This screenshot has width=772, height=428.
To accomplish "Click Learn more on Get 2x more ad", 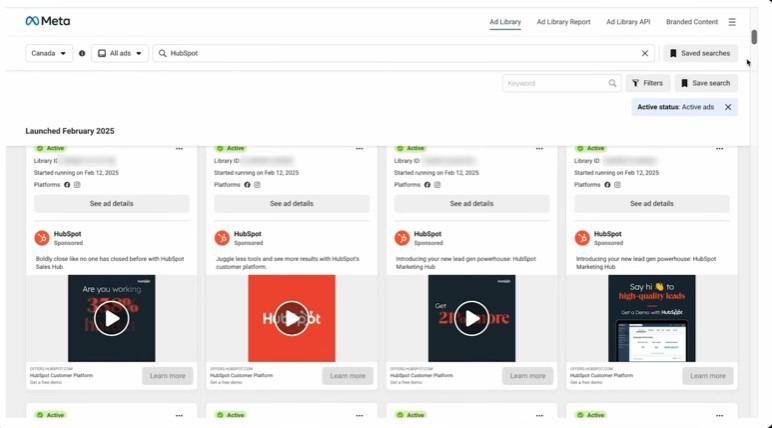I will click(x=528, y=376).
